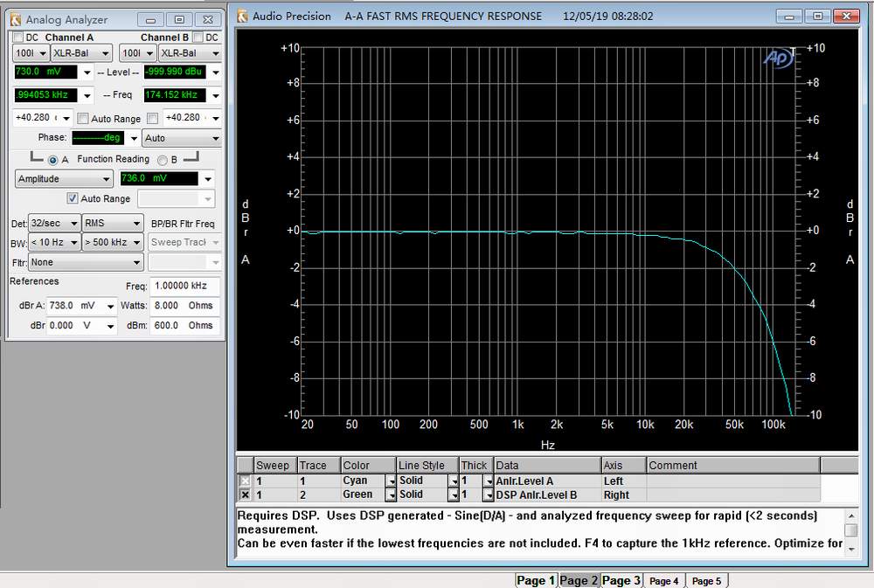Uncheck Function Reading Auto Range checkbox

[x=73, y=198]
